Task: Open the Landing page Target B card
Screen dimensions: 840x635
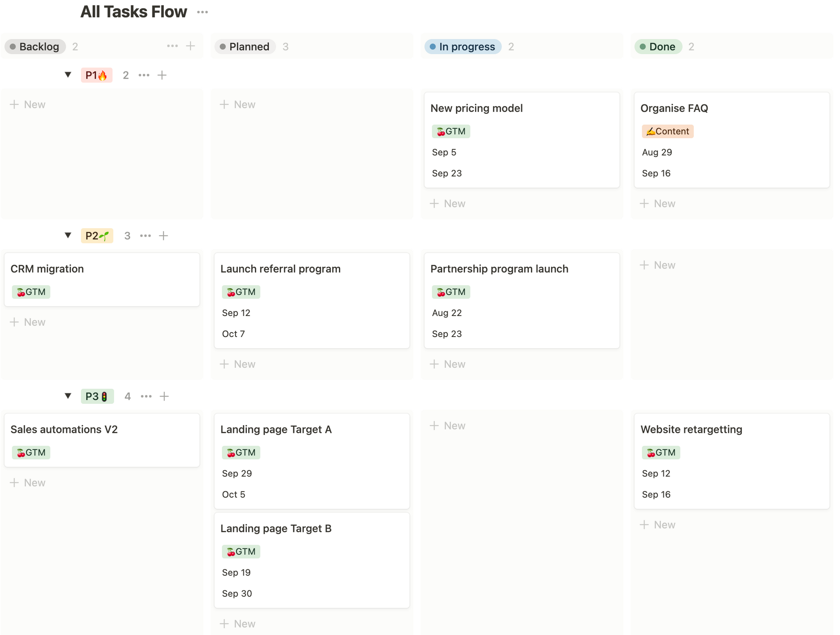Action: 276,529
